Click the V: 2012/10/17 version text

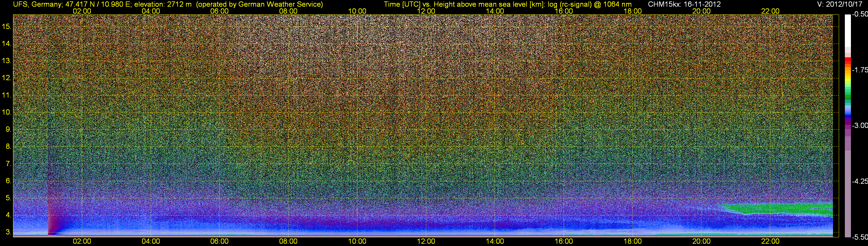[841, 4]
